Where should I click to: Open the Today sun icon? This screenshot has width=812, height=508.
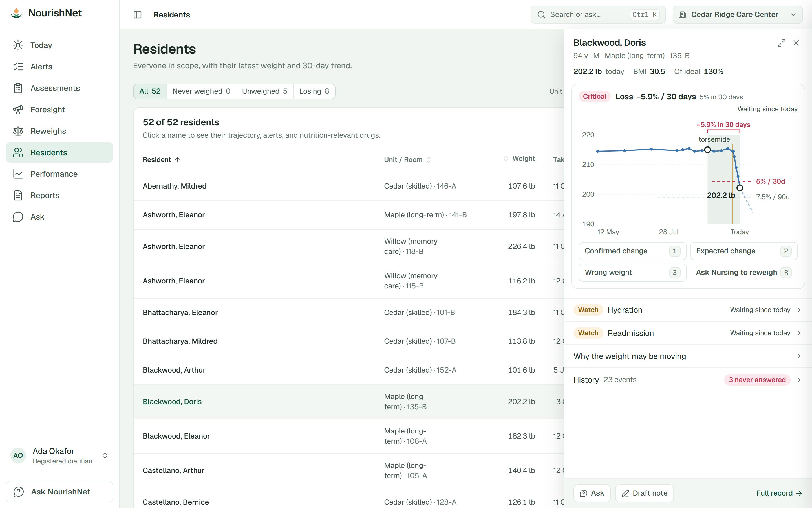(18, 45)
